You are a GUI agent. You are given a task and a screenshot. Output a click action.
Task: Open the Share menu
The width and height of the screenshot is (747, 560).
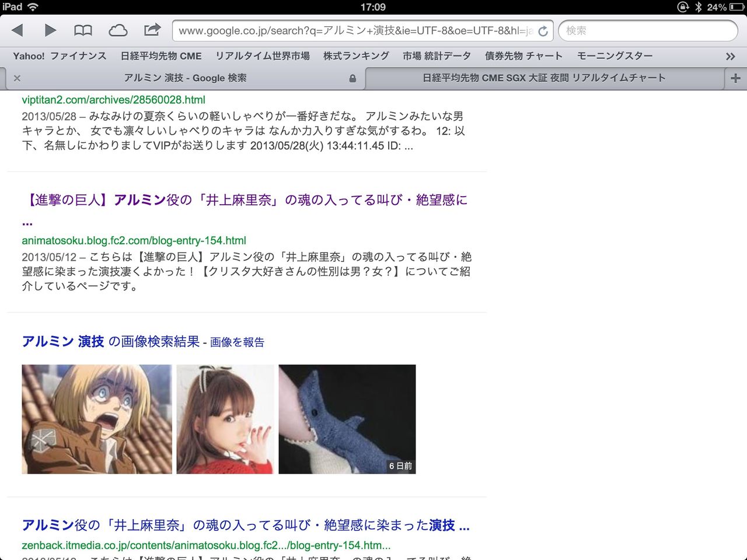[x=152, y=30]
